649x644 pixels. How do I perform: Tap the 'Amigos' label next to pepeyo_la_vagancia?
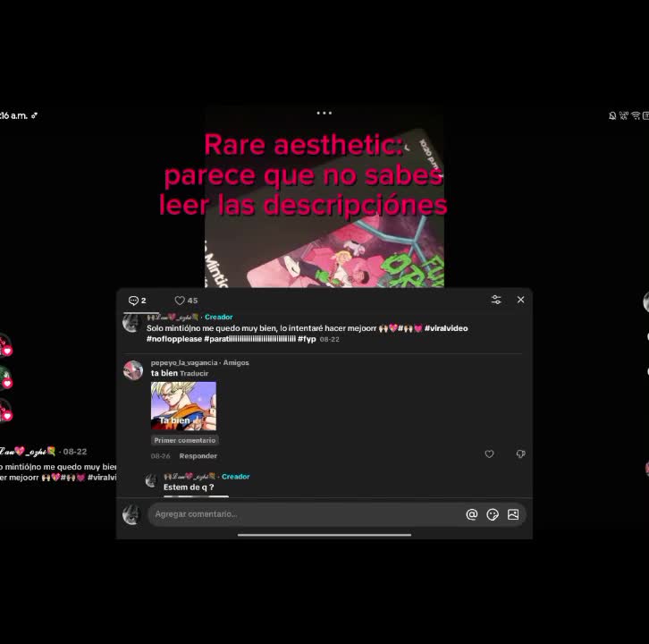click(236, 362)
